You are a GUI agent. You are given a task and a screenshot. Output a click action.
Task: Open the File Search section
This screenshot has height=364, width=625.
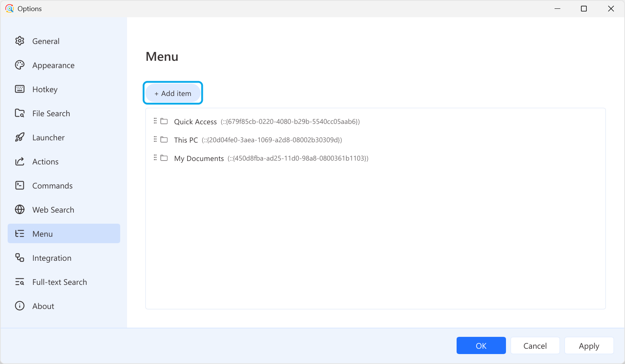(64, 113)
